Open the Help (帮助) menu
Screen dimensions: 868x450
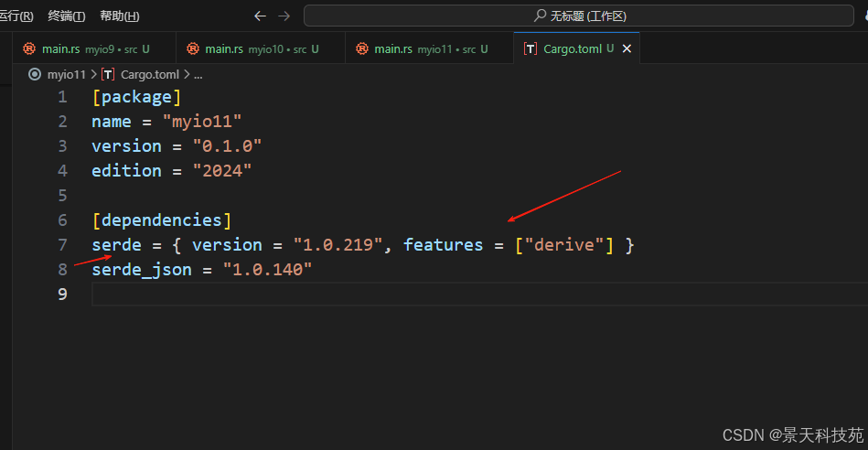coord(120,16)
